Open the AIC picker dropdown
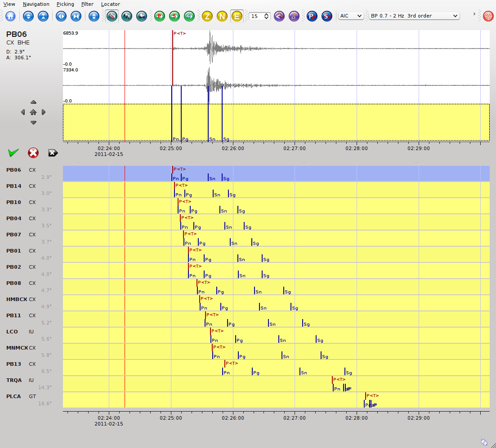496x448 pixels. tap(351, 16)
